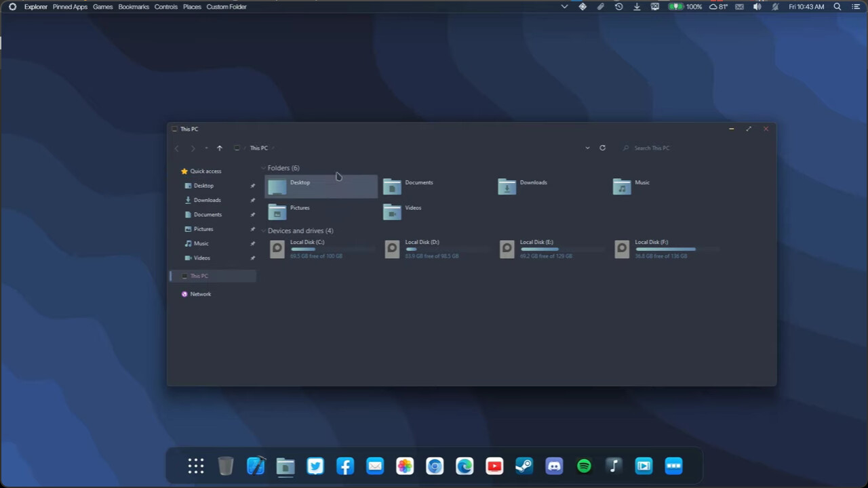Image resolution: width=868 pixels, height=488 pixels.
Task: Open the Bookmarks menu
Action: click(x=134, y=7)
